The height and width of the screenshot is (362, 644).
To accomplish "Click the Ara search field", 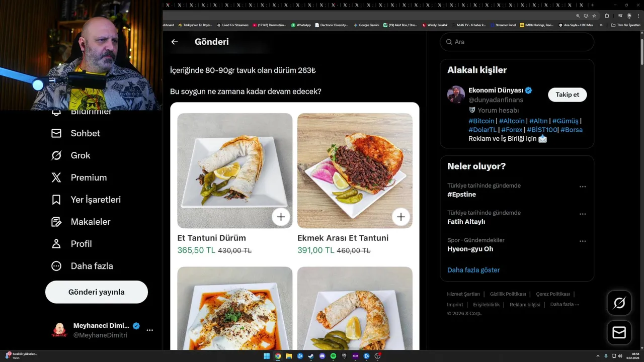I will (x=517, y=42).
